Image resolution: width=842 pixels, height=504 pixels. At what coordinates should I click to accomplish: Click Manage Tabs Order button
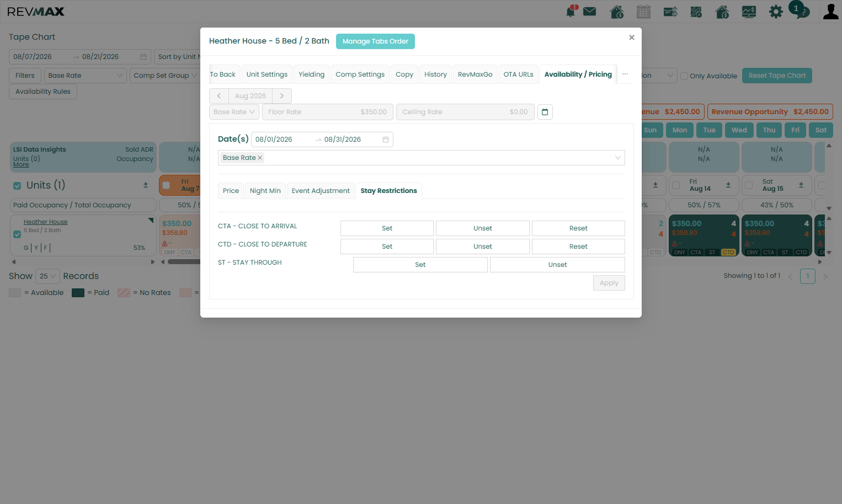click(x=375, y=41)
